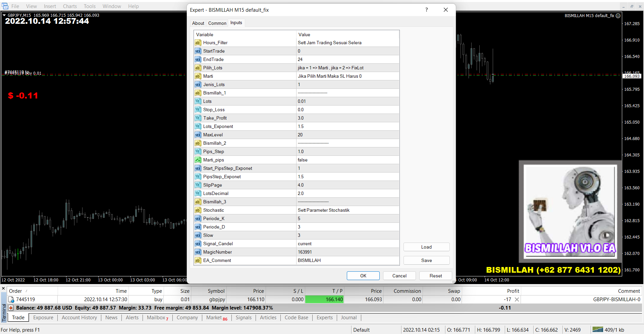644x334 pixels.
Task: Open the About tab in Expert dialog
Action: [x=198, y=23]
